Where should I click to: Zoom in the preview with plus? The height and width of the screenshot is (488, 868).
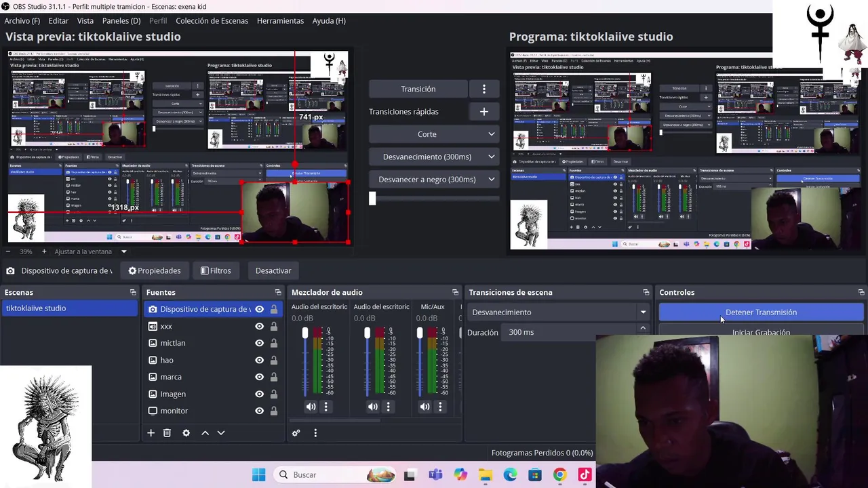pyautogui.click(x=44, y=251)
